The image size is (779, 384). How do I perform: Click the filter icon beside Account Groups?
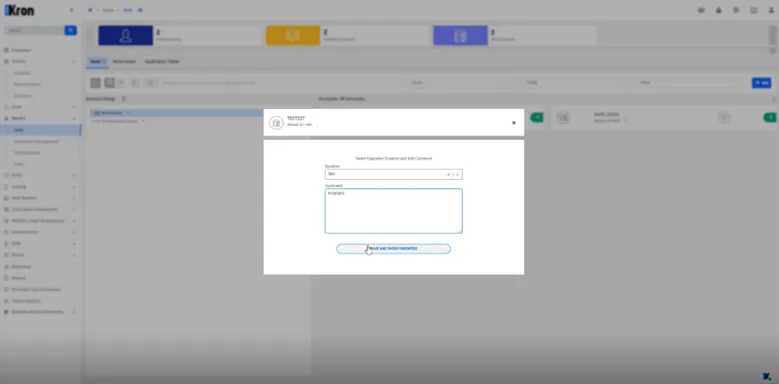click(124, 99)
